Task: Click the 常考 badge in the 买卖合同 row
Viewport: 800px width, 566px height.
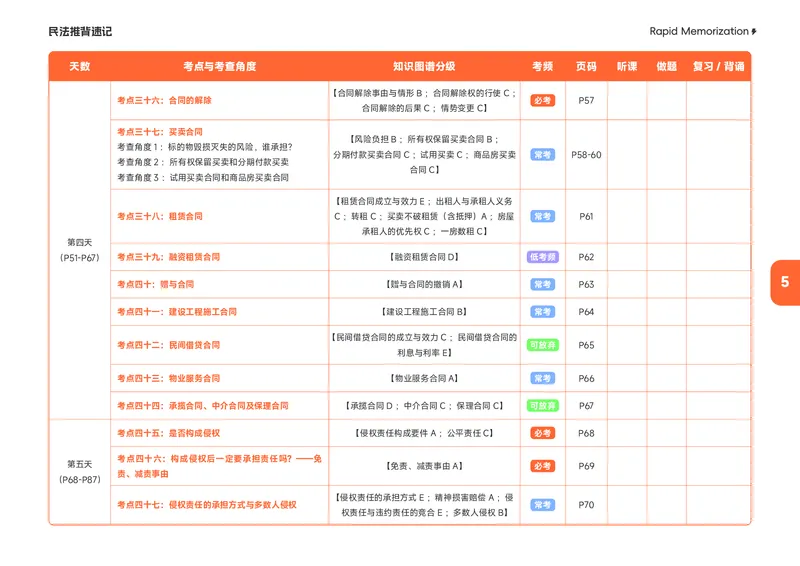Action: coord(542,155)
